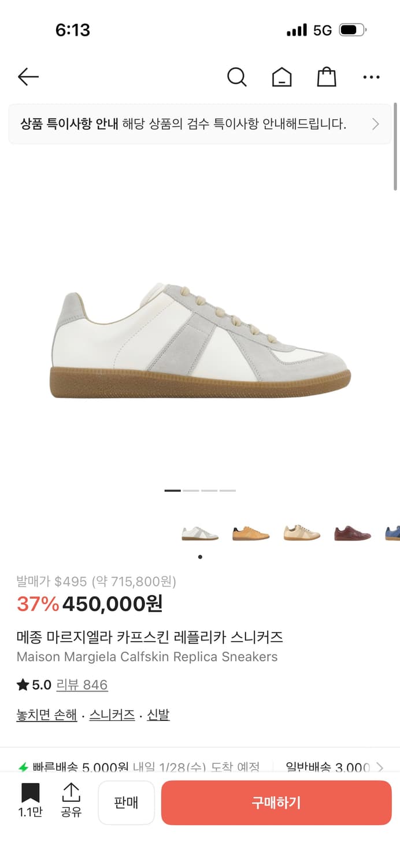The width and height of the screenshot is (400, 868).
Task: Select the white-grey sneaker color thumbnail
Action: coord(200,533)
